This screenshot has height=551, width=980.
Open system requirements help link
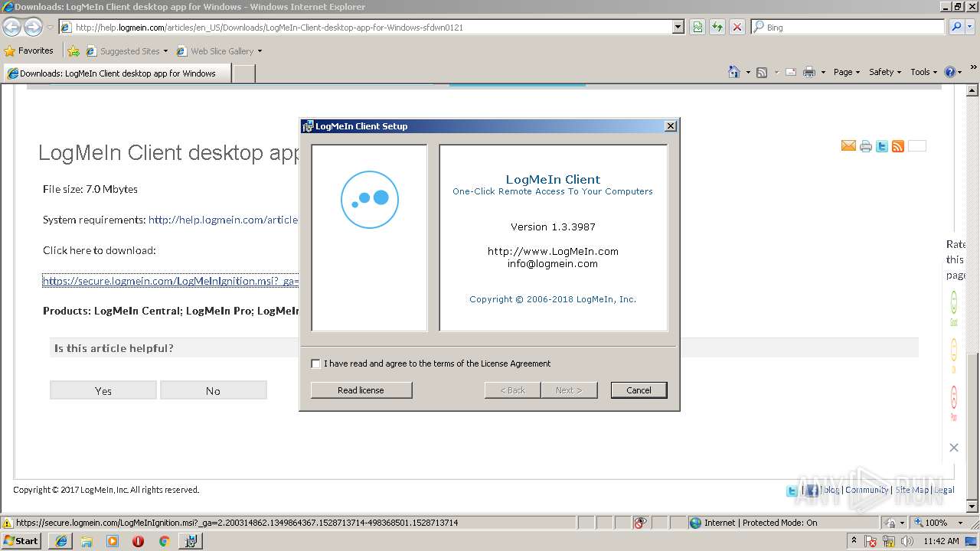(223, 220)
